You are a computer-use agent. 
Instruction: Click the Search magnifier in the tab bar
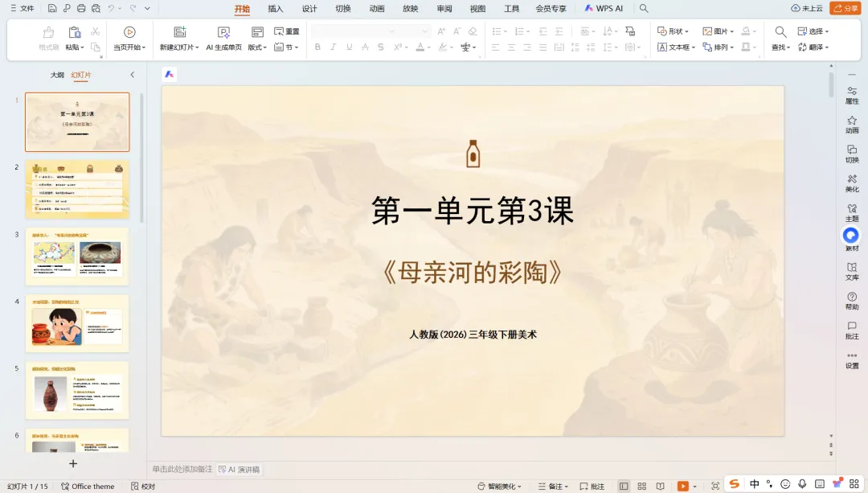coord(644,8)
